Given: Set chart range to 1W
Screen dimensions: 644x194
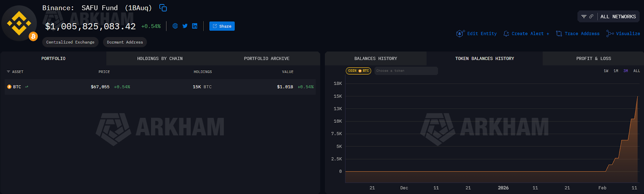Looking at the screenshot, I should [x=606, y=71].
